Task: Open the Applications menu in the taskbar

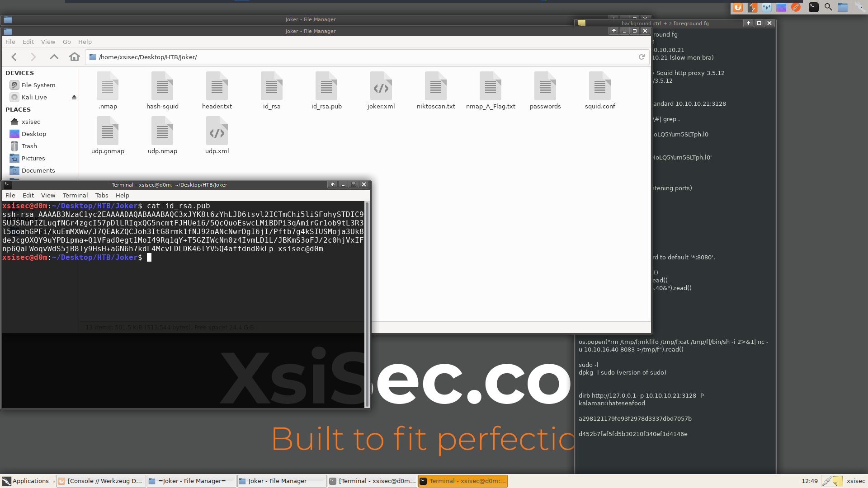Action: point(26,481)
